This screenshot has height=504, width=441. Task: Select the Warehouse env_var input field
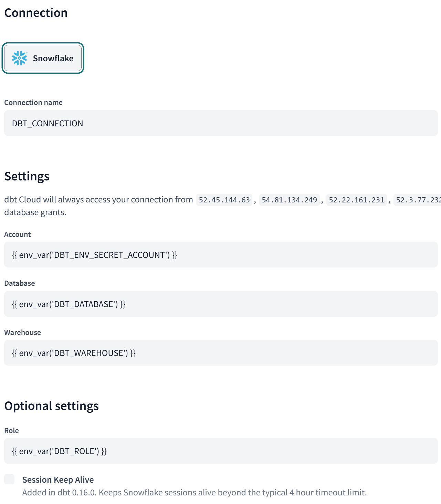[x=221, y=353]
